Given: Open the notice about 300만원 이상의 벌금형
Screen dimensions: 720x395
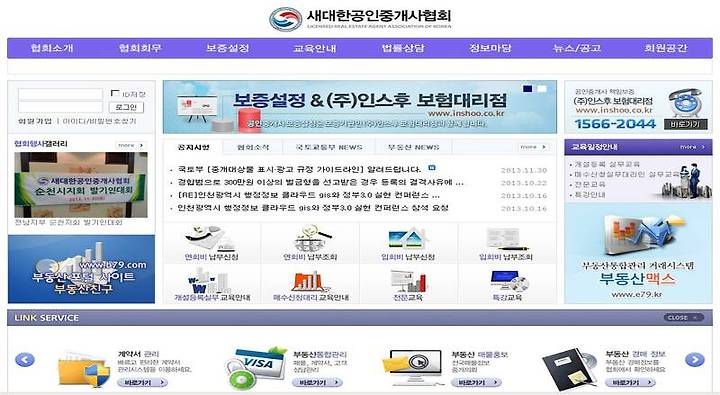Looking at the screenshot, I should (x=320, y=182).
